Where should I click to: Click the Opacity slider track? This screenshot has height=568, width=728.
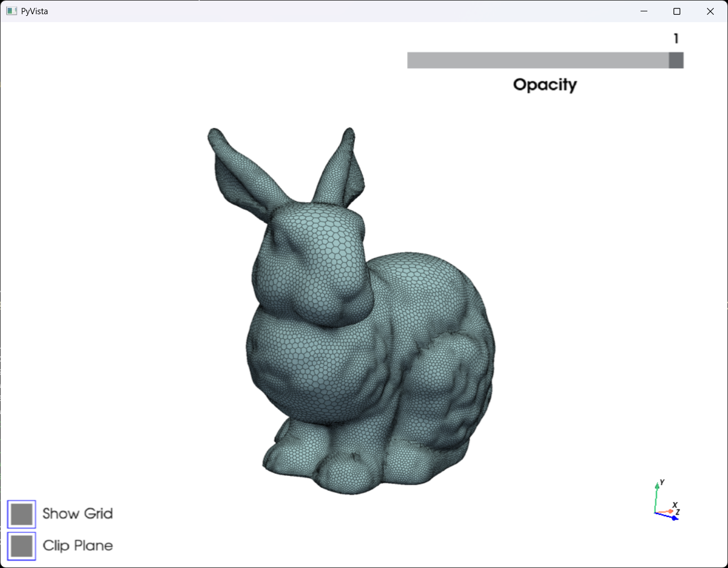tap(545, 60)
